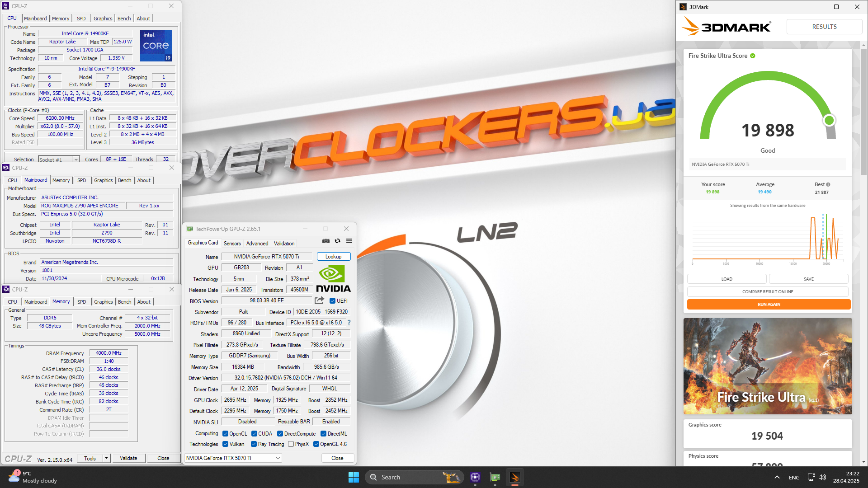Click the LOAD button in 3DMark
868x488 pixels.
[x=726, y=279]
